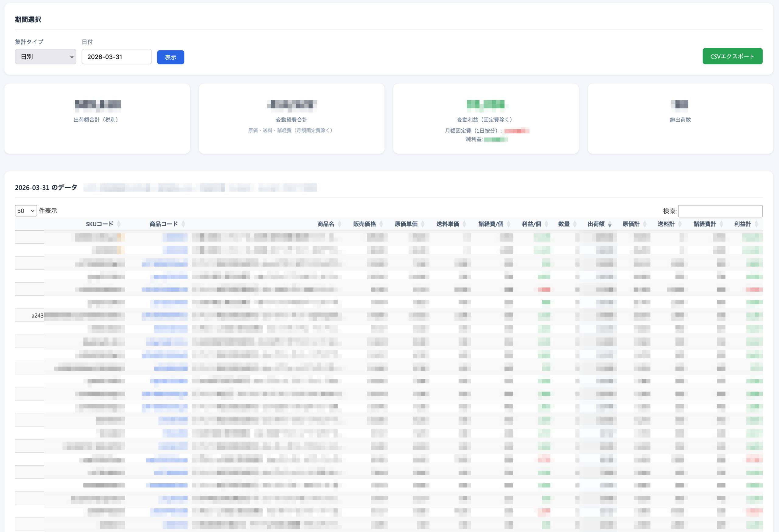
Task: Sort the table by 商品コード
Action: [164, 224]
